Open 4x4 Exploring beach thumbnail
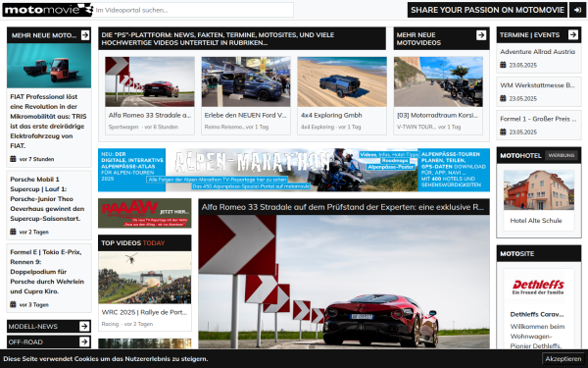The width and height of the screenshot is (588, 368). (342, 81)
